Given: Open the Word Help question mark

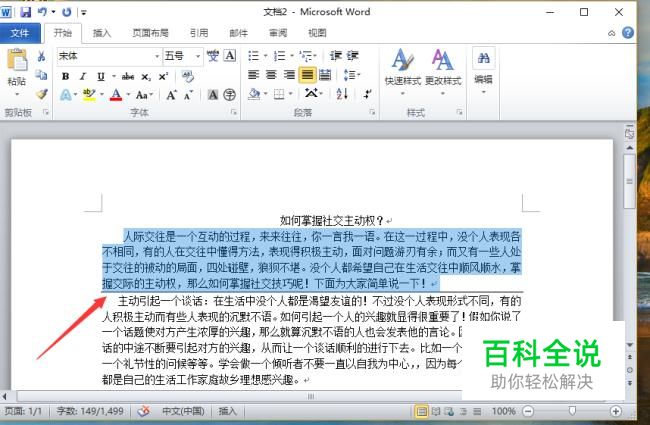Looking at the screenshot, I should (628, 33).
